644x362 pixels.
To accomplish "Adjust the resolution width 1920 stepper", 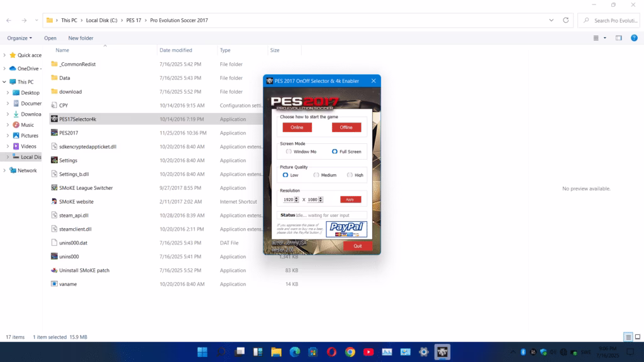I will coord(296,199).
